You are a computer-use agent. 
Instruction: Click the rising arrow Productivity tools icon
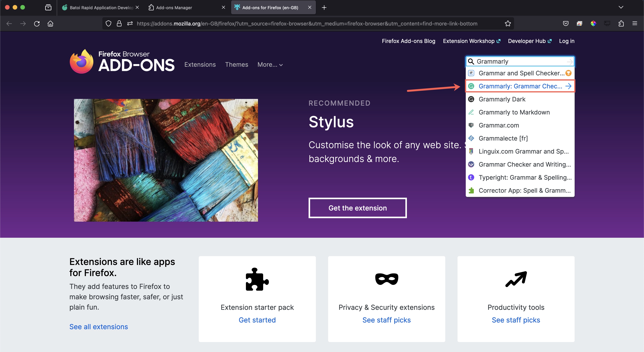tap(516, 279)
